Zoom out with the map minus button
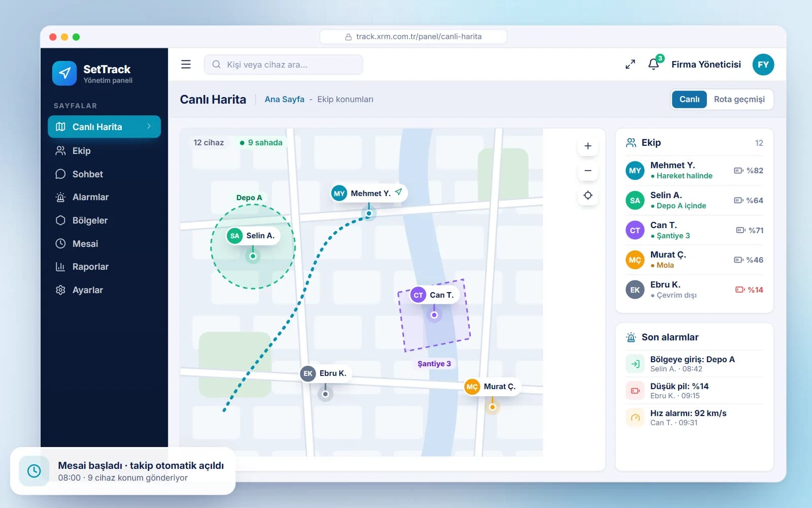The height and width of the screenshot is (508, 812). click(x=588, y=171)
